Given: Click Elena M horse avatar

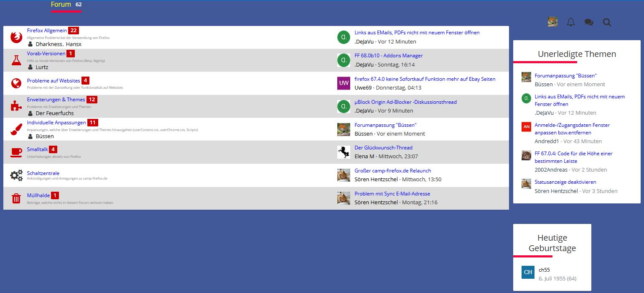Looking at the screenshot, I should [x=344, y=152].
